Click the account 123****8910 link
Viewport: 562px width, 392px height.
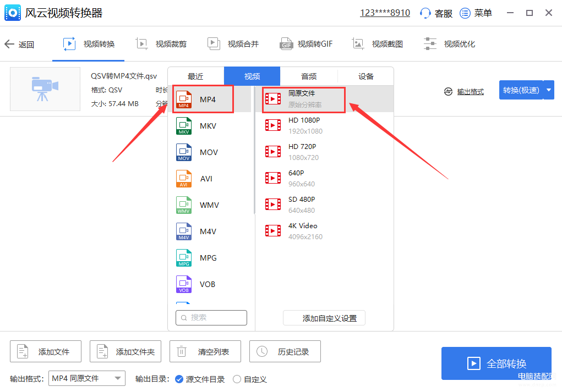coord(385,13)
